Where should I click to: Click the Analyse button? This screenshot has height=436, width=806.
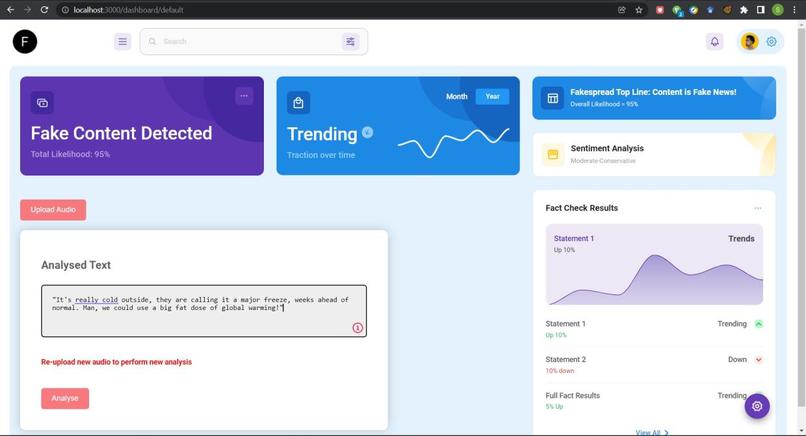tap(65, 398)
